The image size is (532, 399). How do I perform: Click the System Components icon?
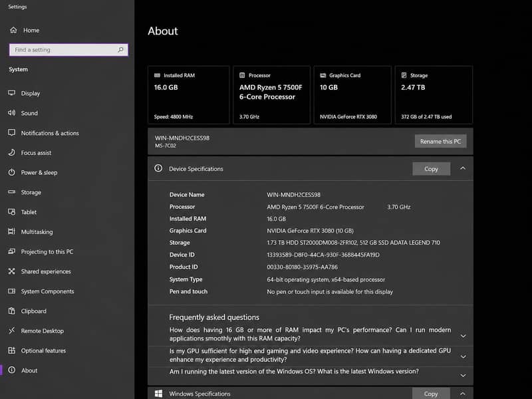tap(11, 291)
